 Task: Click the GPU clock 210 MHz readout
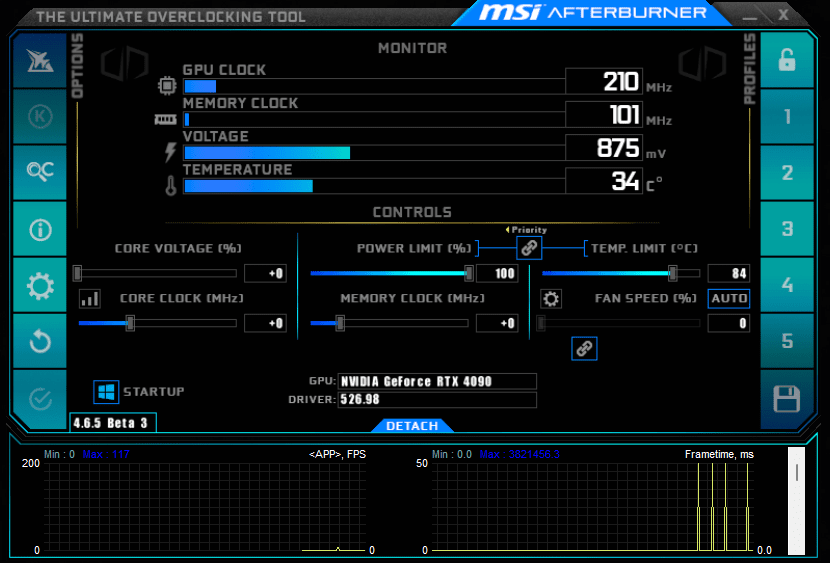click(604, 81)
